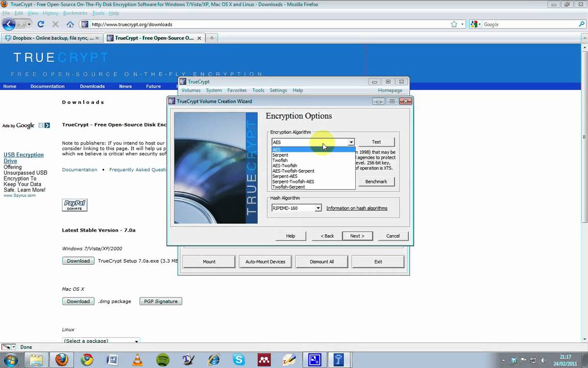Choose Twofish-Serpent option
588x368 pixels.
(x=313, y=187)
